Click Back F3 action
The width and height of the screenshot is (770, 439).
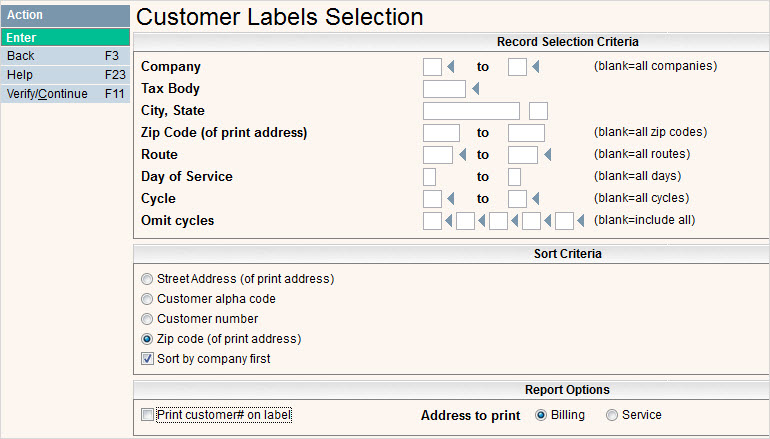tap(65, 56)
